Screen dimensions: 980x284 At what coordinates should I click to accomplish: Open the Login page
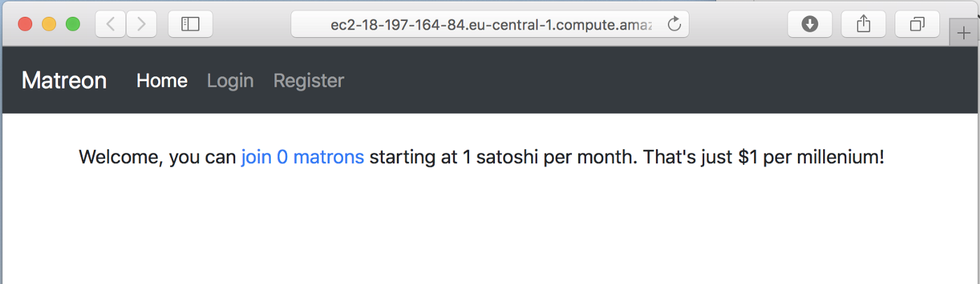230,81
